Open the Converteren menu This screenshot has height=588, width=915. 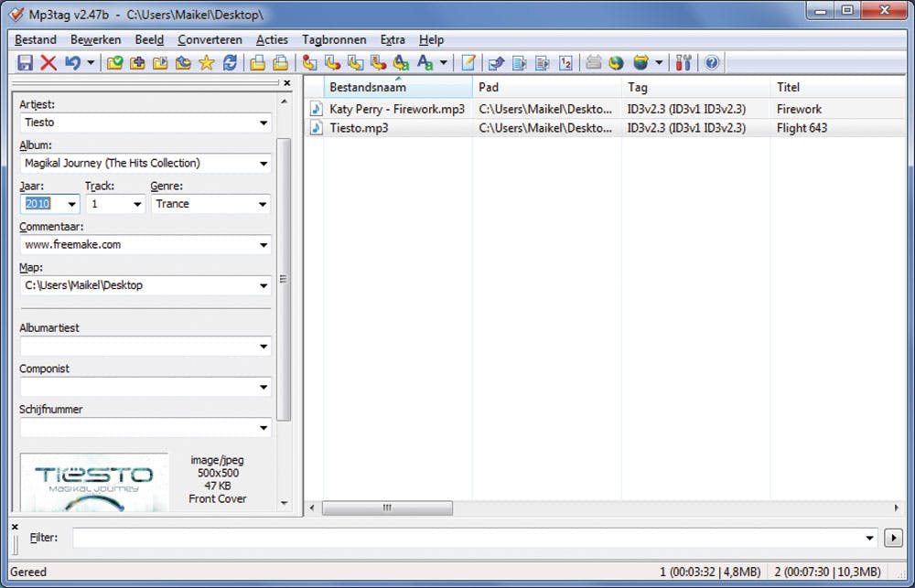coord(210,39)
